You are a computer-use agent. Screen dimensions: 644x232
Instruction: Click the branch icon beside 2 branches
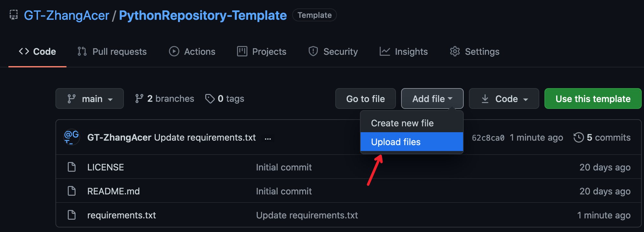[139, 99]
